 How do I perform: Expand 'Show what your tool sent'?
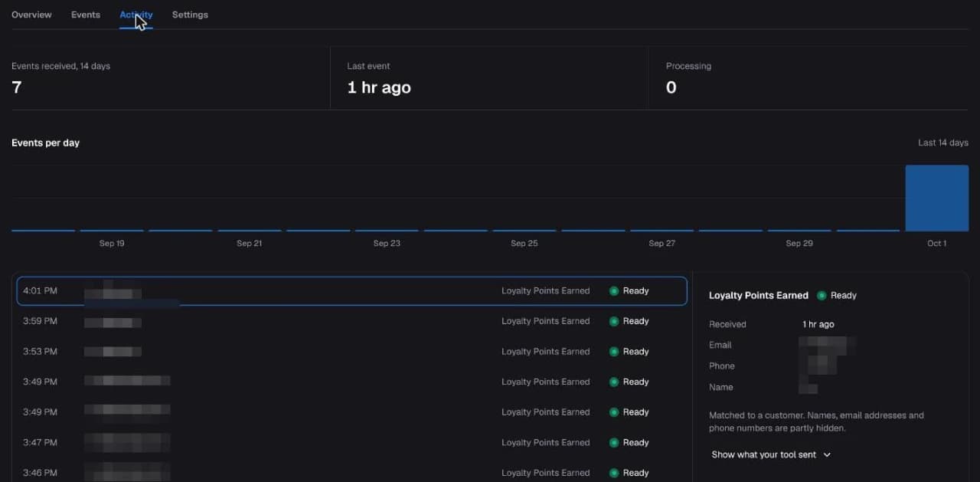pos(771,454)
